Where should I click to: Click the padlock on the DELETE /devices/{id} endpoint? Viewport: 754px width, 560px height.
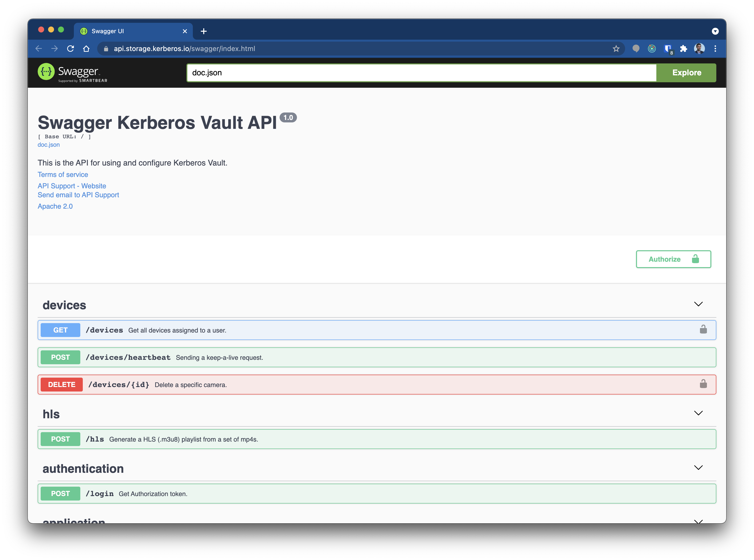pos(703,384)
